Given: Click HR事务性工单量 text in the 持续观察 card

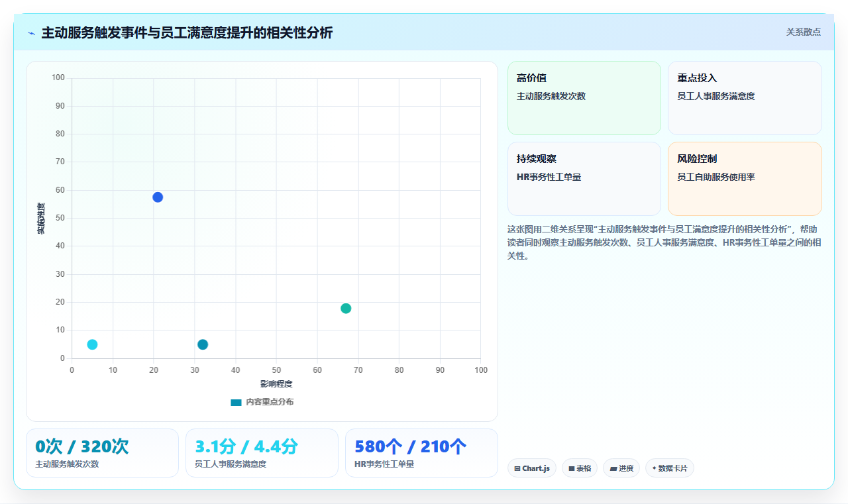Looking at the screenshot, I should tap(549, 177).
